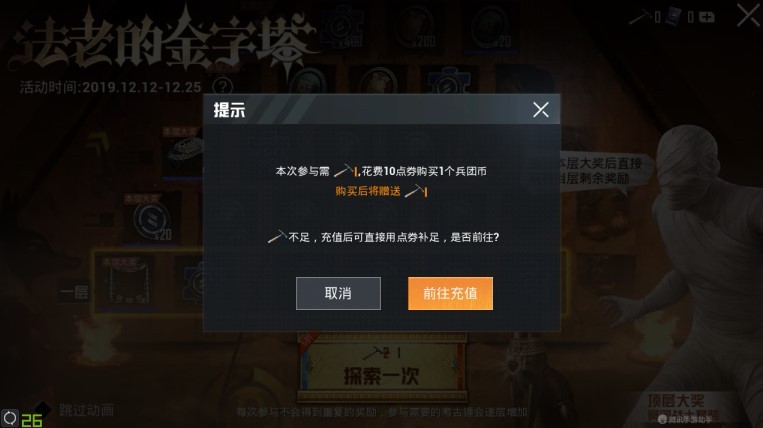Click the hammer count icon in the top bar
The height and width of the screenshot is (428, 763).
[x=641, y=18]
